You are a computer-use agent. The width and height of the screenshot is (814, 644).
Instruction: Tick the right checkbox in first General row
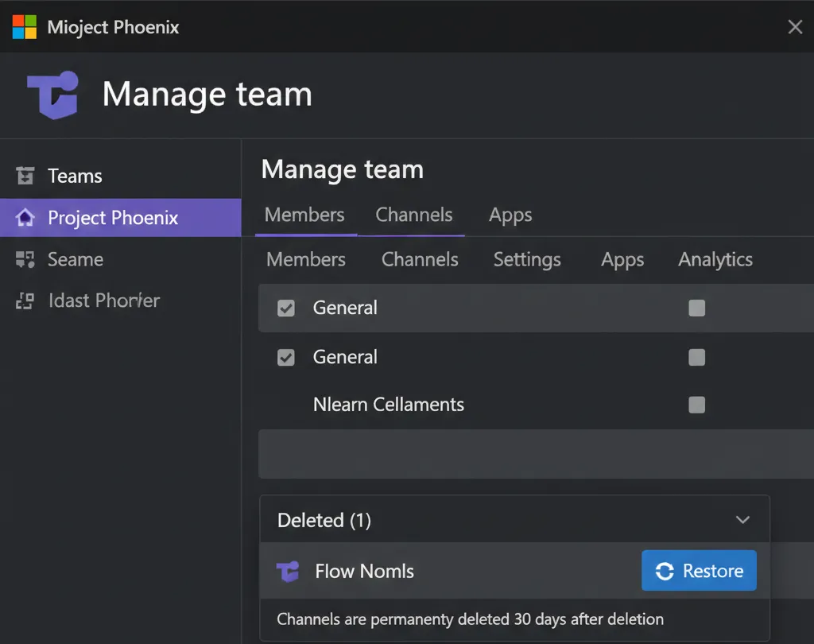(696, 308)
